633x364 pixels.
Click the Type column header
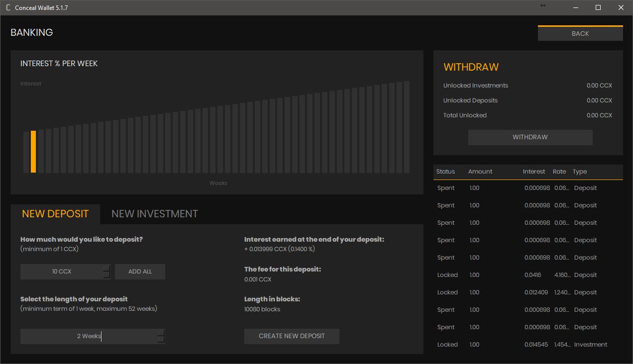tap(579, 172)
